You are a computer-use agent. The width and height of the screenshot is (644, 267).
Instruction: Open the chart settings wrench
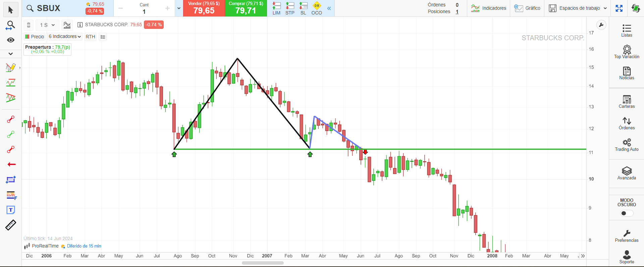tap(601, 25)
